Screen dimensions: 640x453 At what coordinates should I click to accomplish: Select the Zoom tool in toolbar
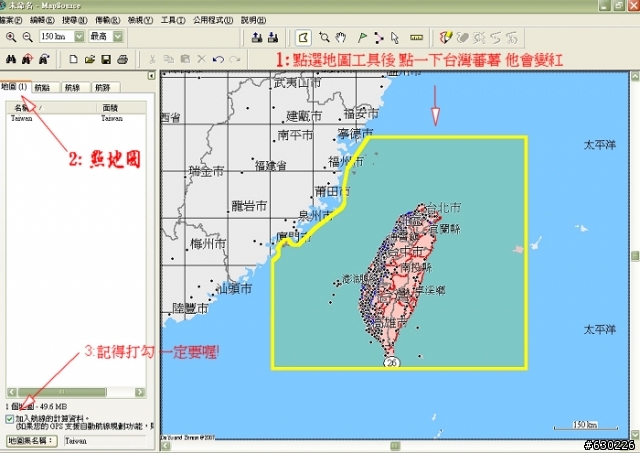tap(324, 38)
